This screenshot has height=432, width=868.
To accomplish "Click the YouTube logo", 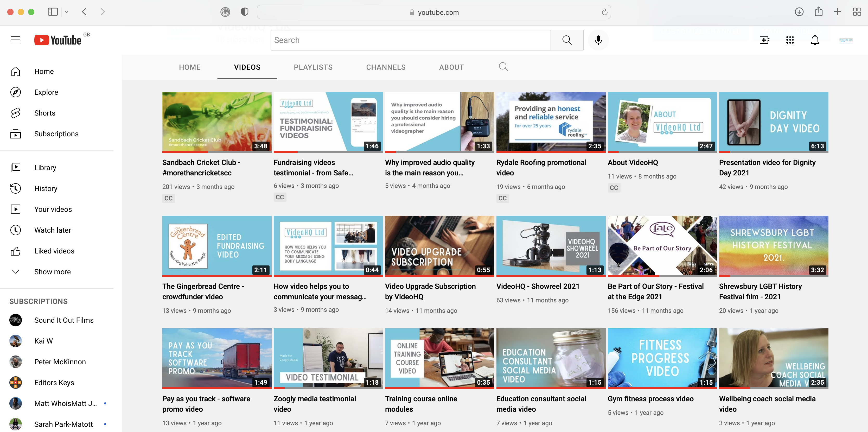I will coord(58,40).
